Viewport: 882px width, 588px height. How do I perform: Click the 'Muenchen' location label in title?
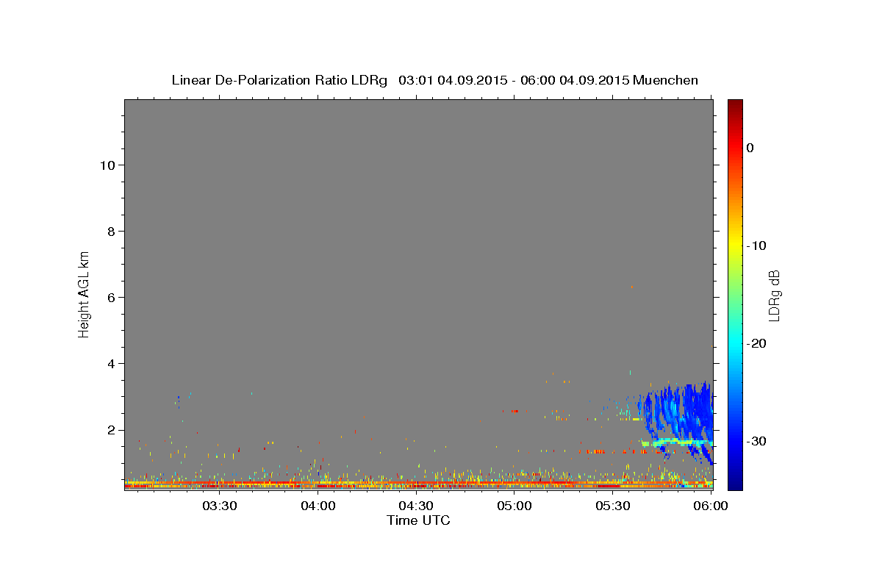coord(666,80)
